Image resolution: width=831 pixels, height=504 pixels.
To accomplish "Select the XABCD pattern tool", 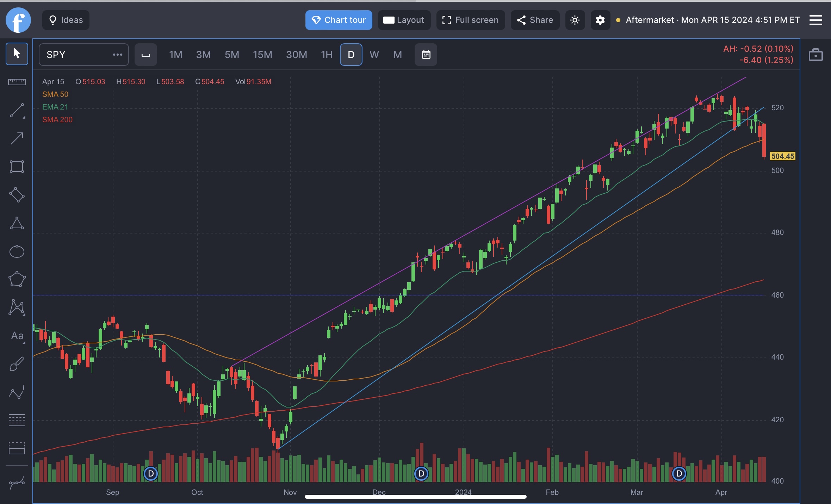I will pos(17,307).
